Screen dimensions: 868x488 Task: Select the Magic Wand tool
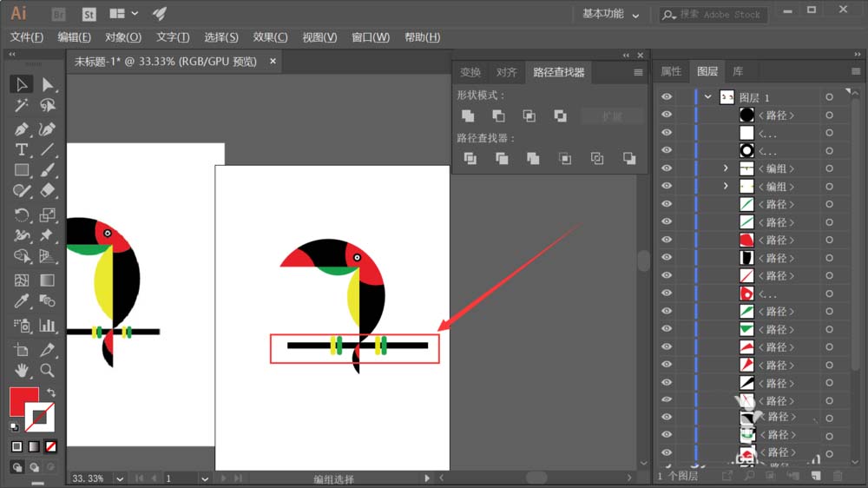pos(21,105)
